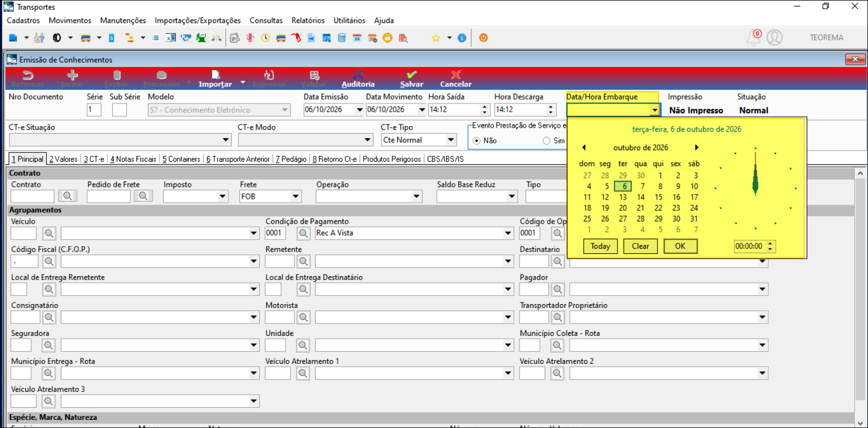Image resolution: width=868 pixels, height=428 pixels.
Task: Click the Importar document button
Action: pyautogui.click(x=215, y=79)
